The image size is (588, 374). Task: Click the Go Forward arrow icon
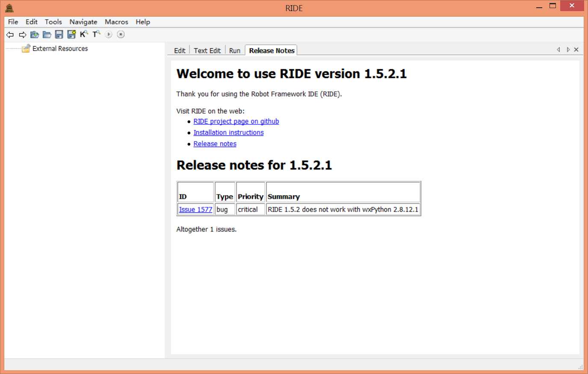point(22,35)
